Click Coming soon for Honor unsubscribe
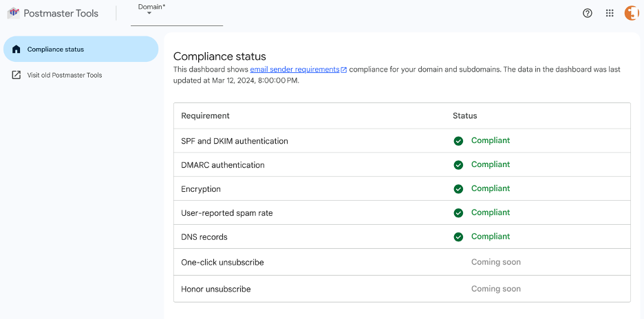This screenshot has width=644, height=319. coord(496,289)
